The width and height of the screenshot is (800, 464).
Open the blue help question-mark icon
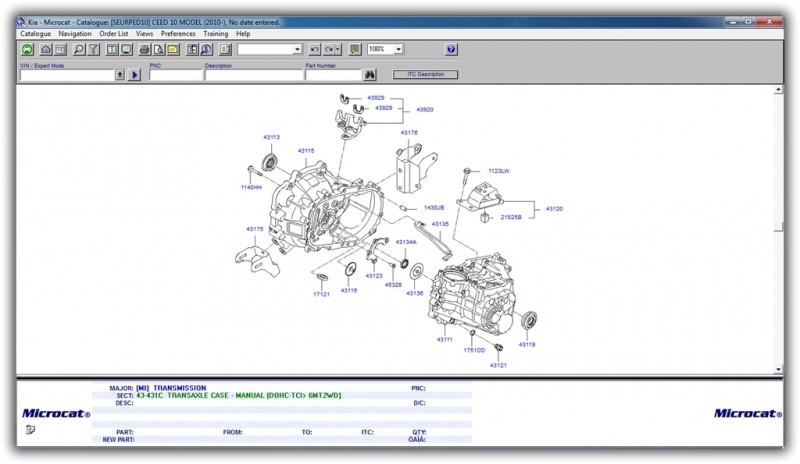pos(451,50)
